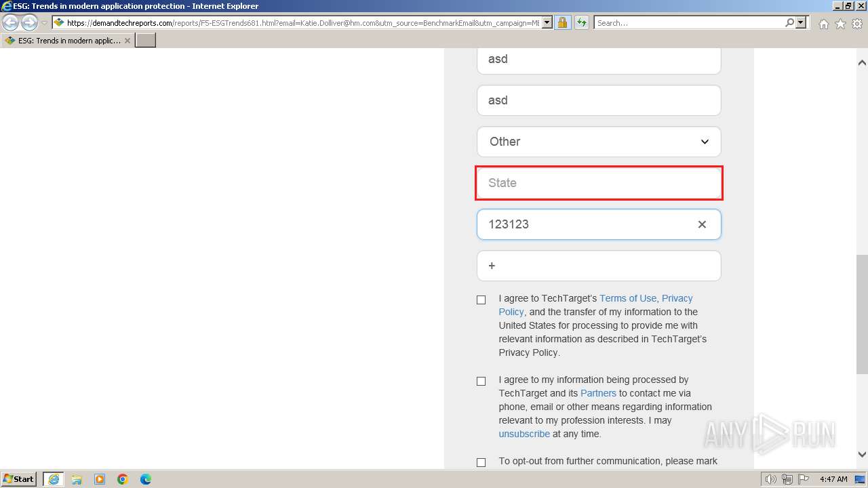Close the ESG Trends tab

(x=127, y=41)
